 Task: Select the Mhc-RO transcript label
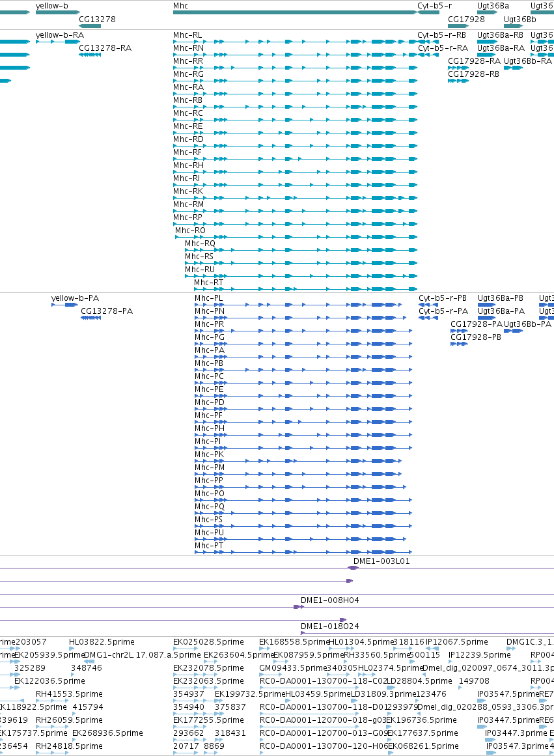coord(190,231)
